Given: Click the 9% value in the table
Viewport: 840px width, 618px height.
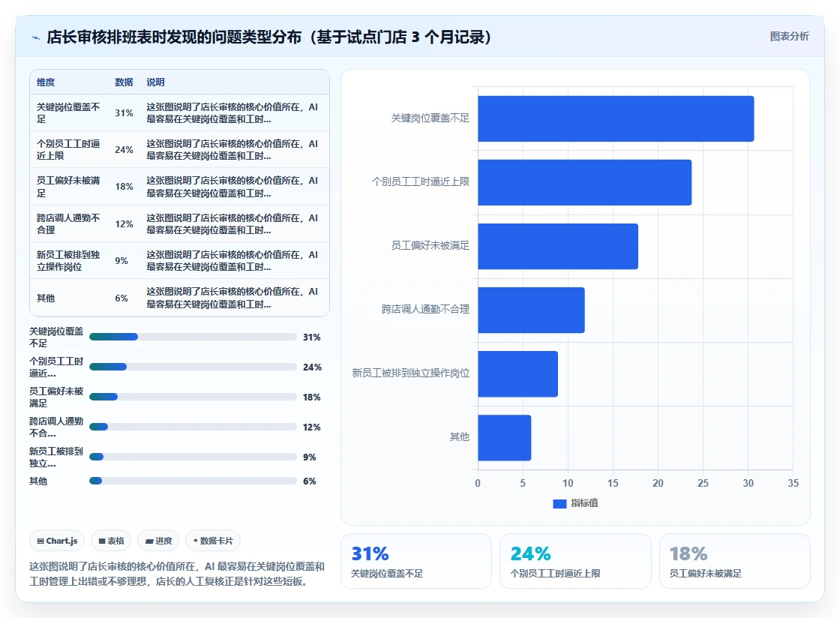Looking at the screenshot, I should tap(121, 260).
